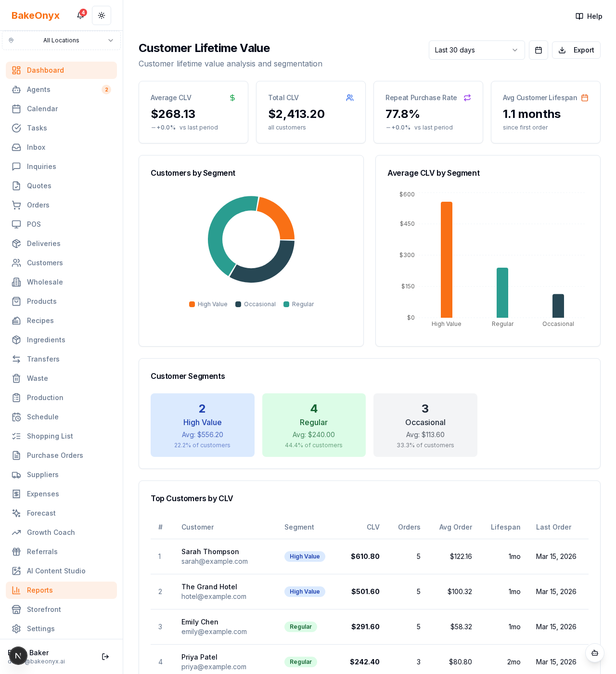Click the POS monitor icon

(16, 224)
